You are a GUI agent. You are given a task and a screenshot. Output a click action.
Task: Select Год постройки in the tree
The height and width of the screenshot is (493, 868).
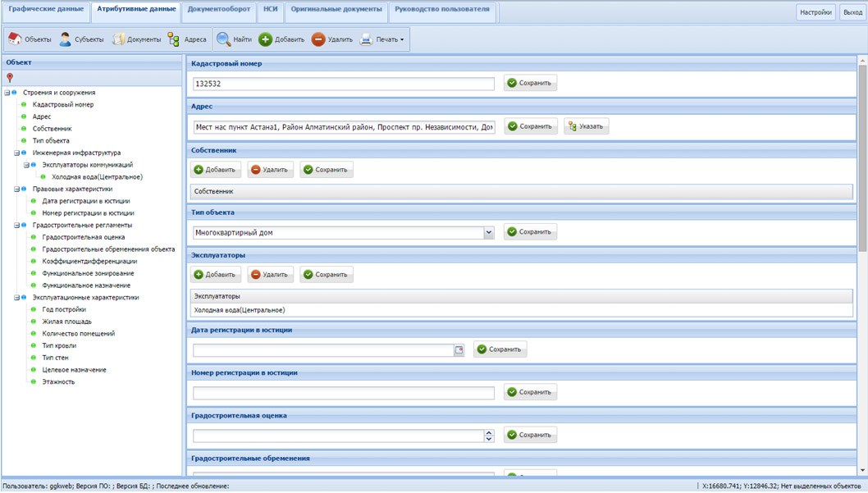click(64, 310)
